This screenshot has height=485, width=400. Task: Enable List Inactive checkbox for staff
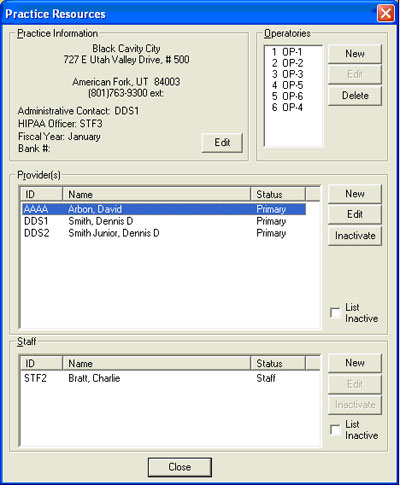point(335,430)
